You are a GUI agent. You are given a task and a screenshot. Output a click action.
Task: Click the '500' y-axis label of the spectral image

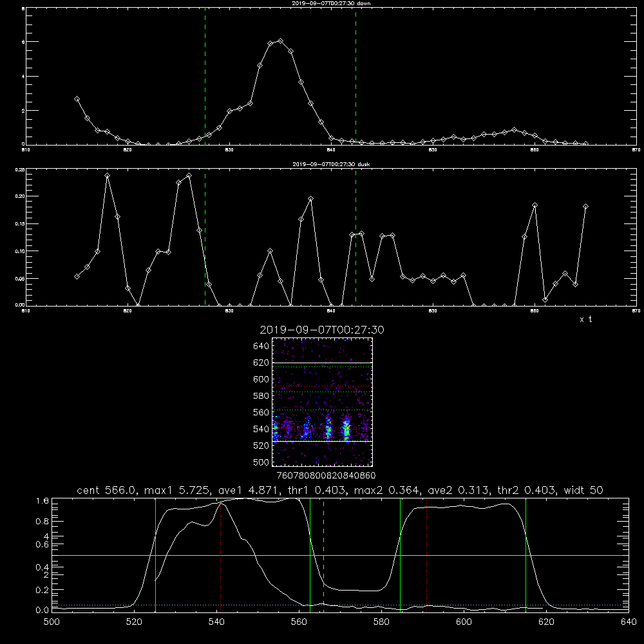[261, 462]
